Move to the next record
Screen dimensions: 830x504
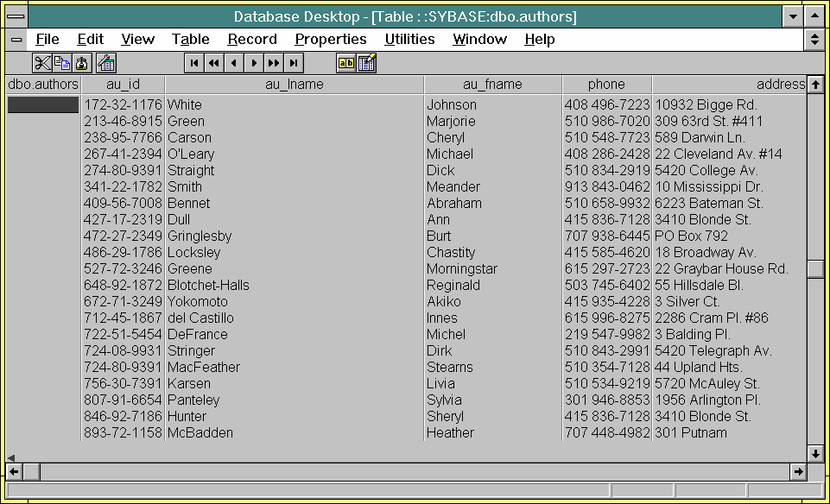tap(254, 63)
